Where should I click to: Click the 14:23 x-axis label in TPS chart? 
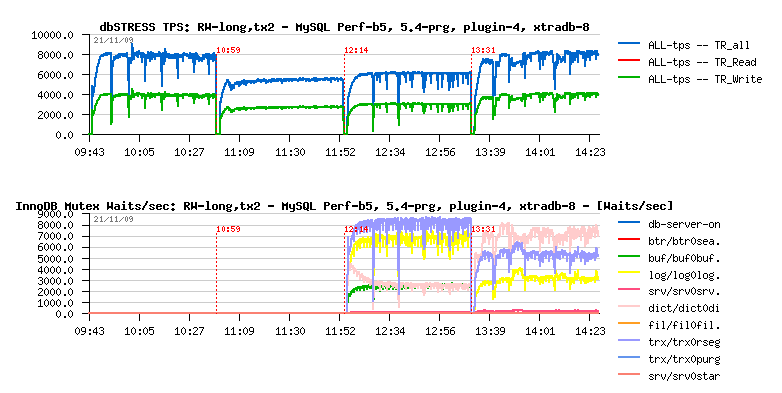590,152
